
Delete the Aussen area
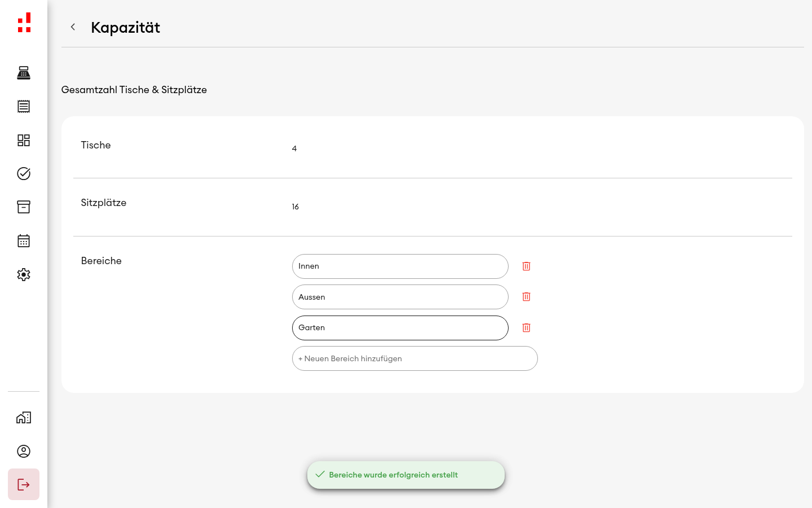[526, 296]
